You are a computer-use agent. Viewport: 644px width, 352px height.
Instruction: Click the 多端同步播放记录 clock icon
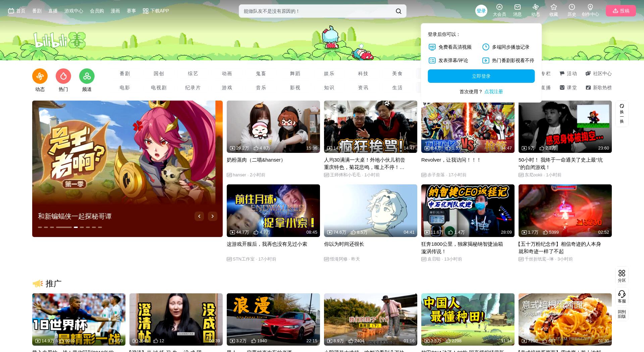tap(486, 47)
